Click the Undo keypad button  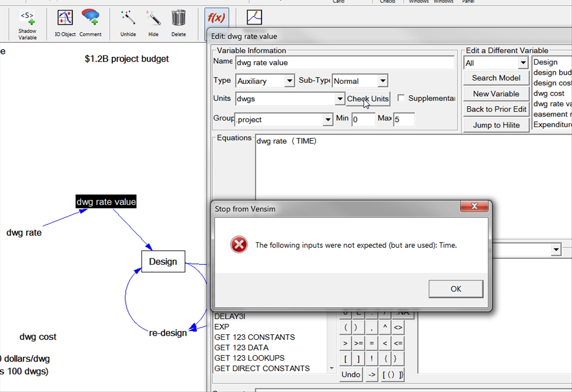pyautogui.click(x=351, y=375)
